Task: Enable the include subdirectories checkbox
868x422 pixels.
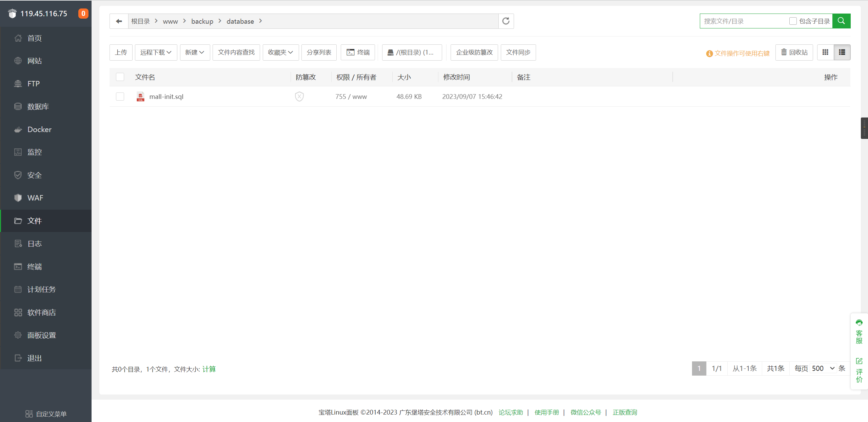Action: tap(793, 21)
